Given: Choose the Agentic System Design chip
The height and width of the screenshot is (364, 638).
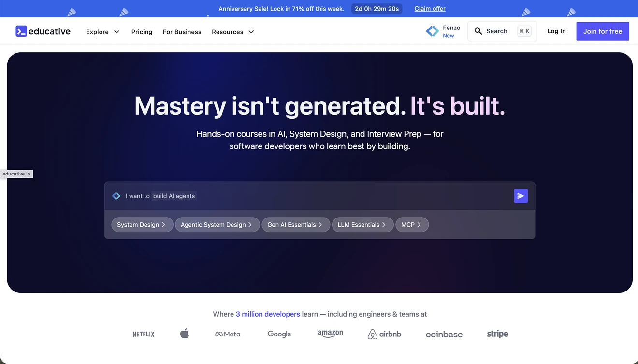Looking at the screenshot, I should 217,225.
